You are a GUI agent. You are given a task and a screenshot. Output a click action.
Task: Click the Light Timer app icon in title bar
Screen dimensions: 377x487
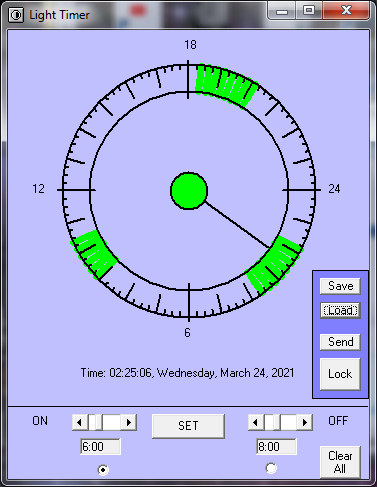(16, 15)
